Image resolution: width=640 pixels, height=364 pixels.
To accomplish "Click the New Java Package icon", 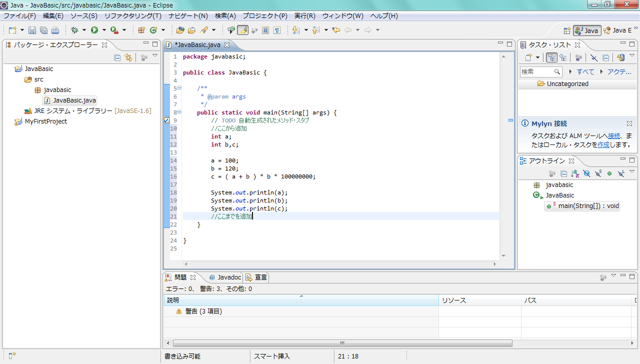I will click(141, 30).
